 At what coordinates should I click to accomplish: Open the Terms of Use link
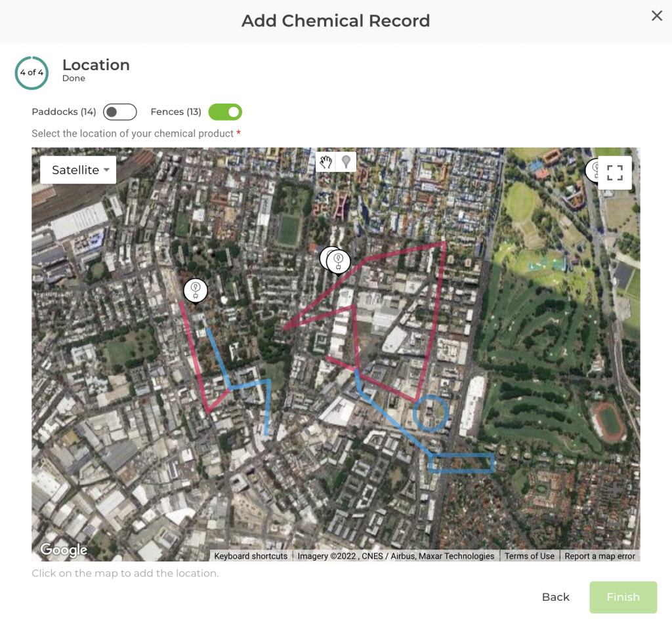click(529, 556)
